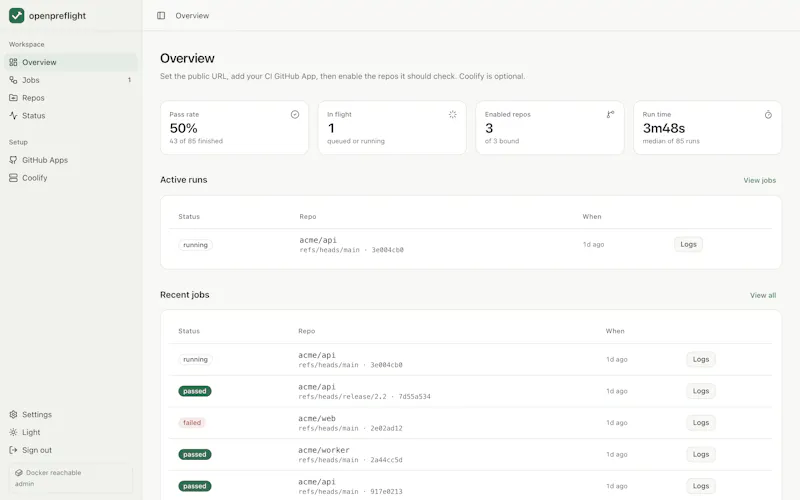Click the Status column header in Recent jobs
Screen dimensions: 800x500
[189, 331]
